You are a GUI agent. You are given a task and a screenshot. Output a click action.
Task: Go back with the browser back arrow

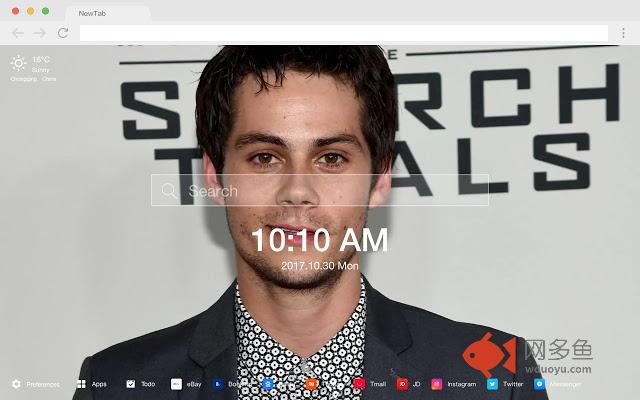pyautogui.click(x=18, y=33)
